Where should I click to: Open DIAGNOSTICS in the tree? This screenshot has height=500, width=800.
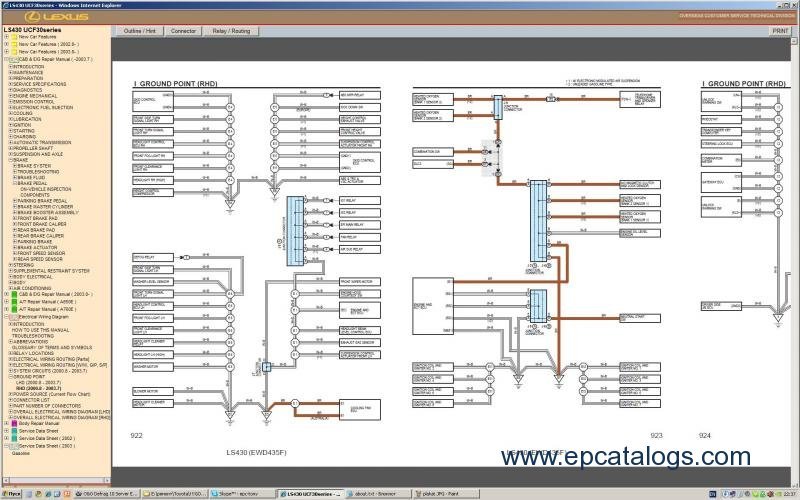coord(28,90)
